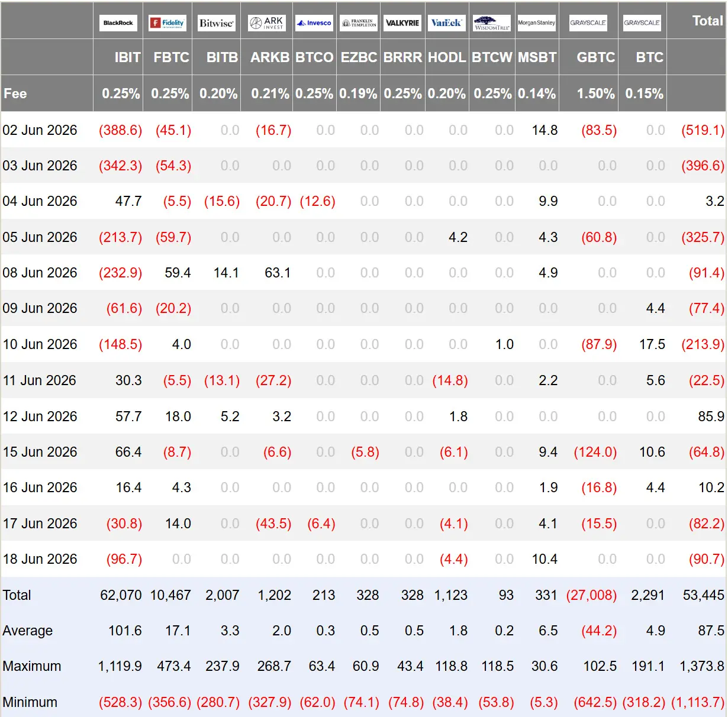Select the Maximum summary row label

pyautogui.click(x=32, y=666)
